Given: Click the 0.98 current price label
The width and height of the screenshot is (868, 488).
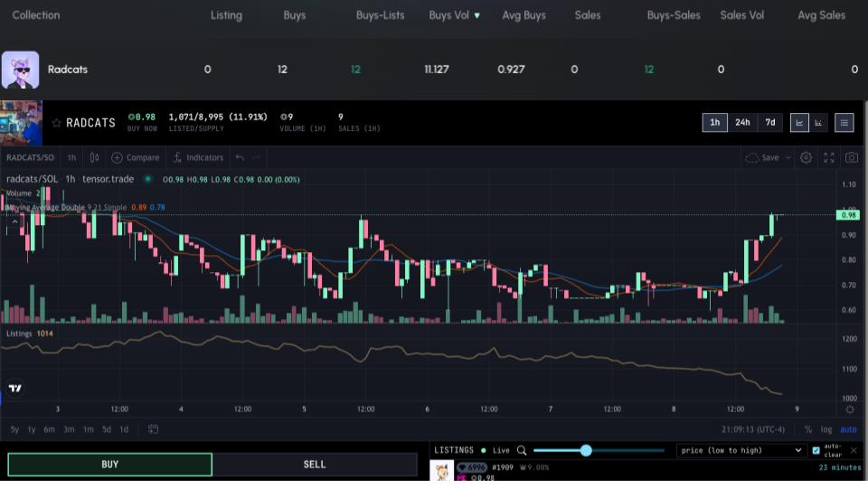Looking at the screenshot, I should pos(848,215).
